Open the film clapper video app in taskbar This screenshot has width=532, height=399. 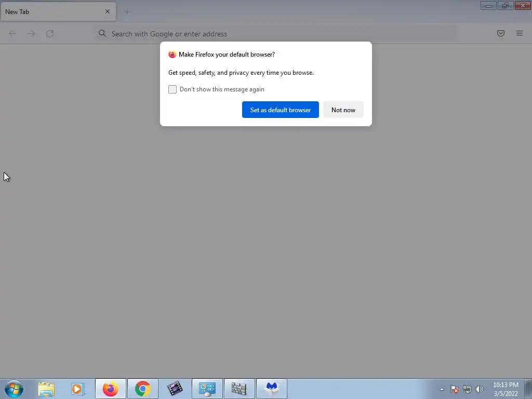click(175, 389)
